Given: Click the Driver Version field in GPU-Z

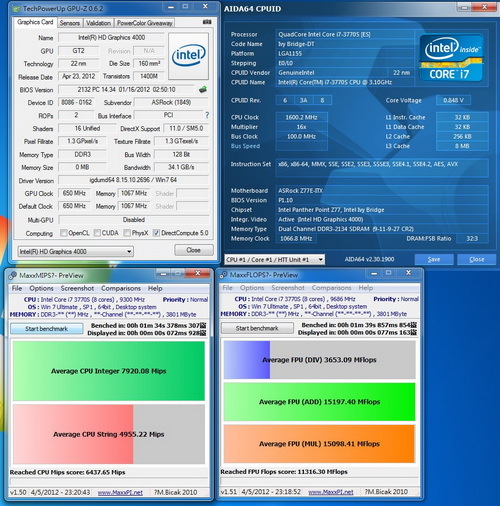Looking at the screenshot, I should (x=133, y=180).
